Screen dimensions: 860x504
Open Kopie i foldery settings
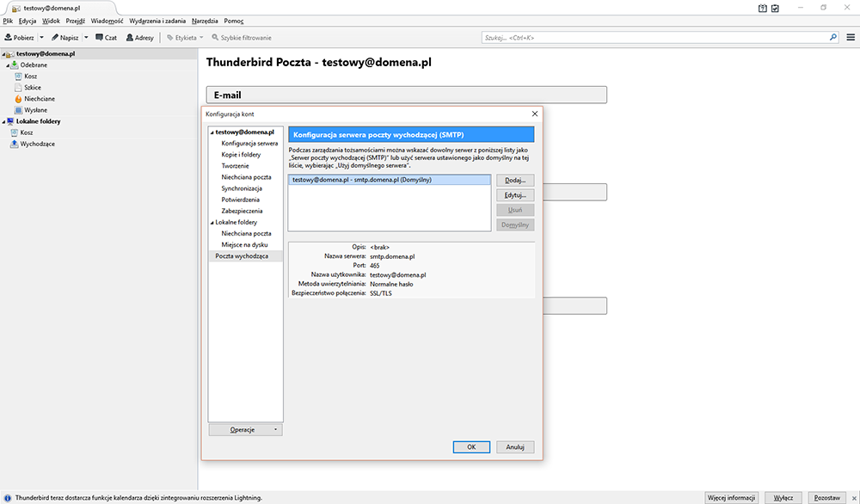pyautogui.click(x=241, y=155)
